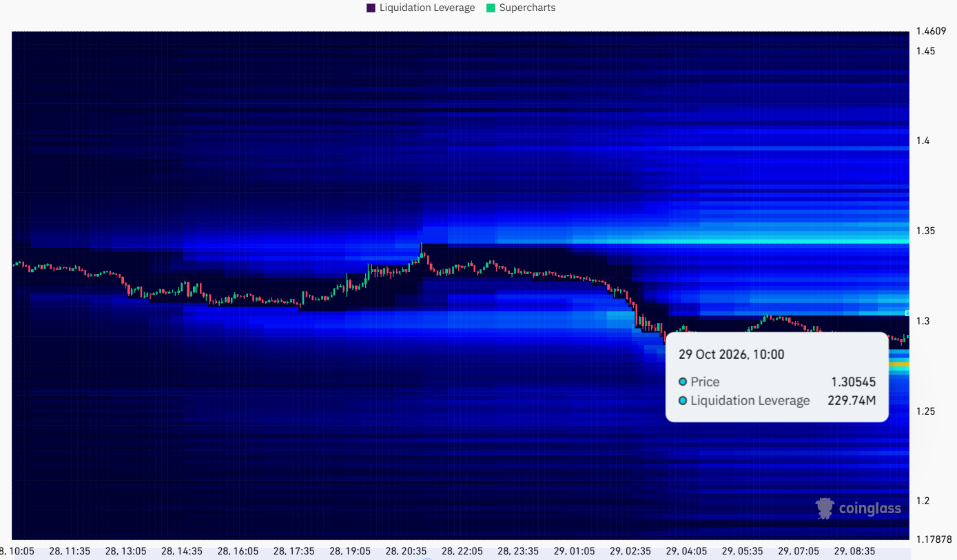
Task: Click the tooltip Liquidation Leverage value 229.74M
Action: 852,400
